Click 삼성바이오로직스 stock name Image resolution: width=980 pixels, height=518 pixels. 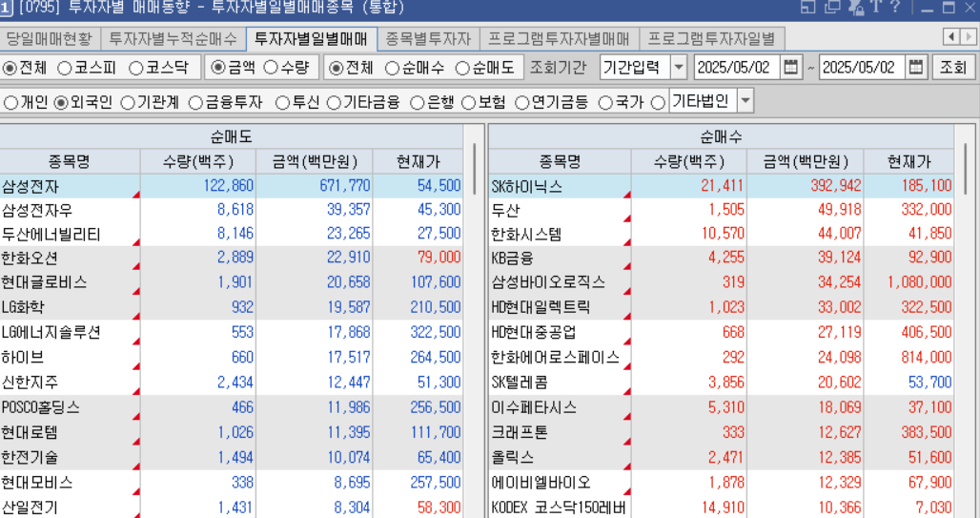[548, 282]
